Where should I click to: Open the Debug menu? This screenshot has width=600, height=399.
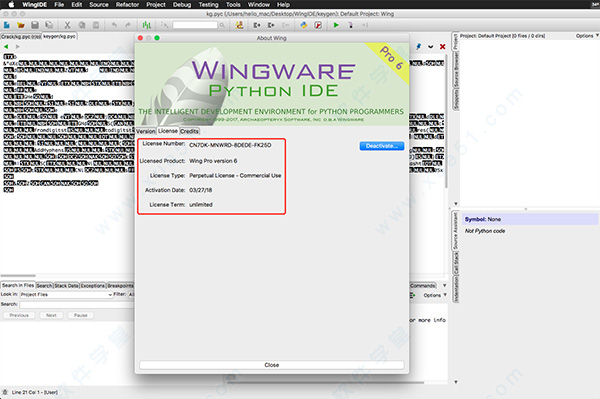tap(182, 5)
